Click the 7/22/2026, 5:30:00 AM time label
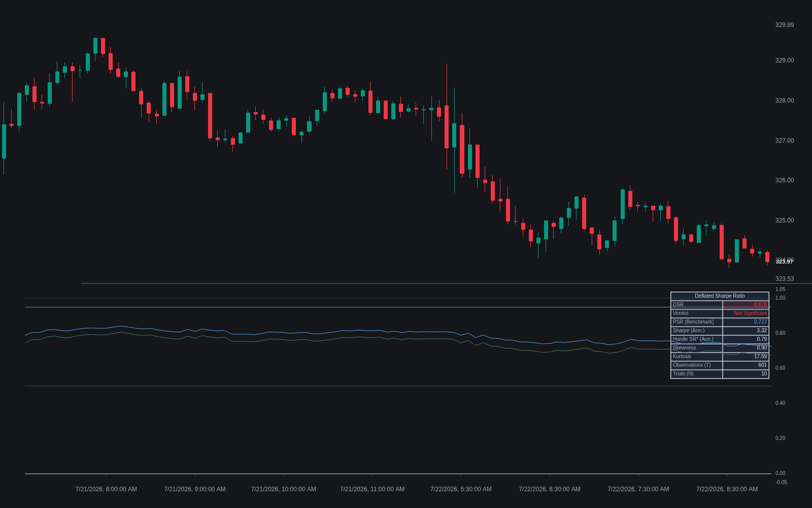This screenshot has width=812, height=508. [x=461, y=489]
